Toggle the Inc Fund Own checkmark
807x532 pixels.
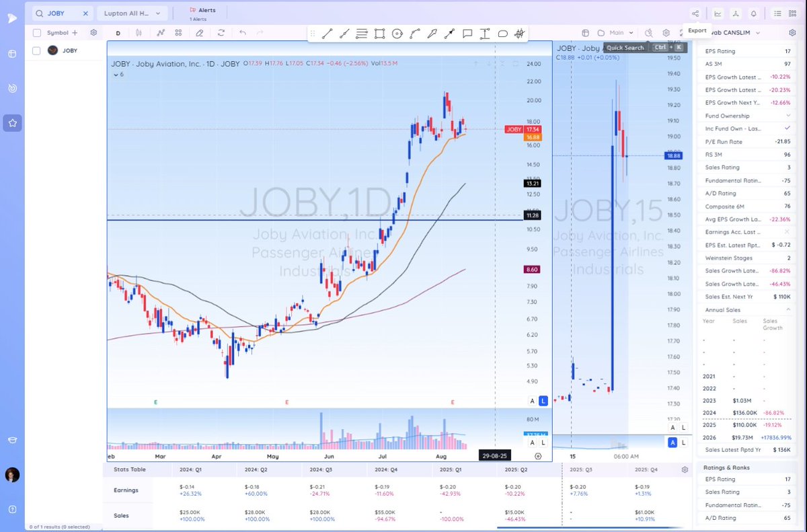click(x=787, y=128)
